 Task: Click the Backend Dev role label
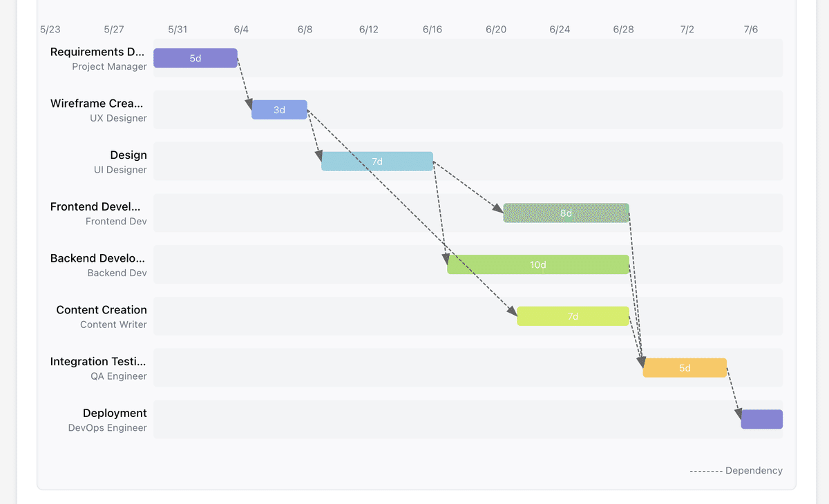(117, 273)
